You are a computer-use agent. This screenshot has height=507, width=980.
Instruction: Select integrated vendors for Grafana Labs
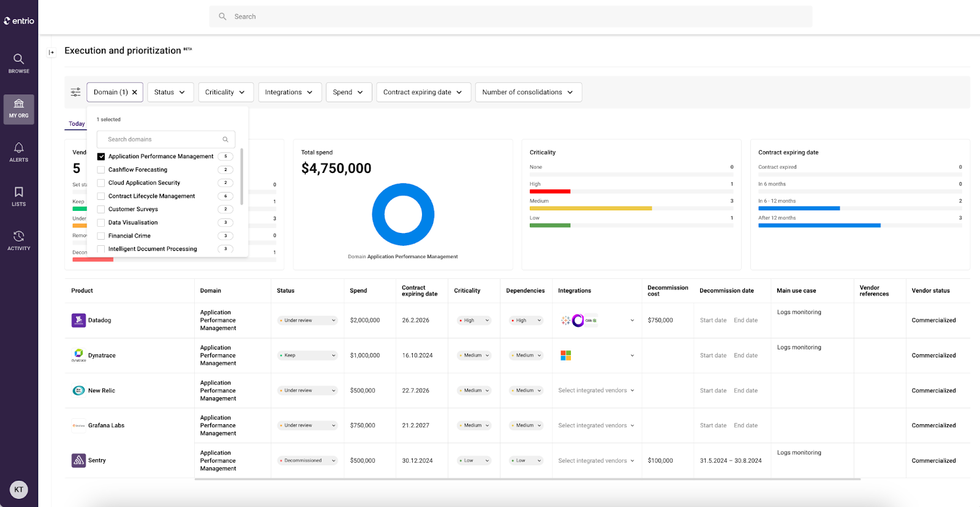click(597, 425)
